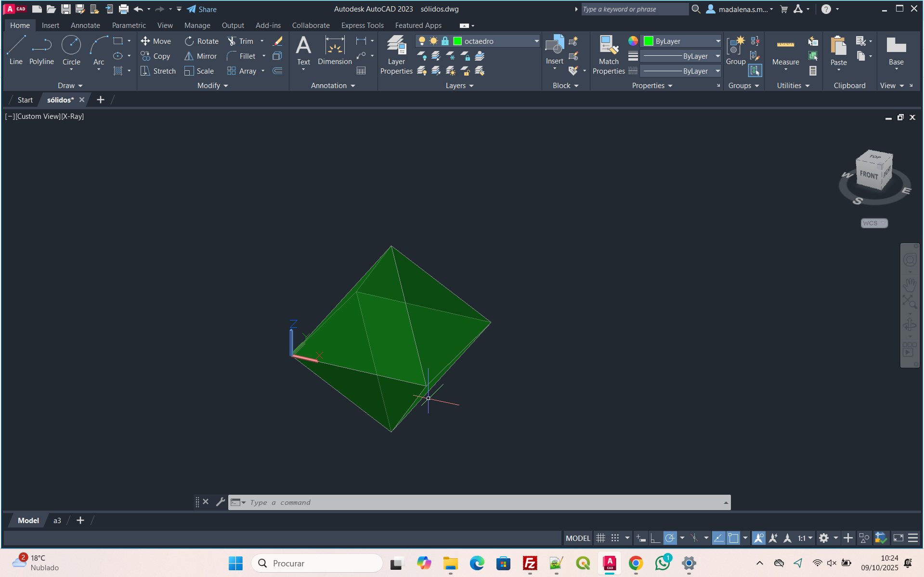Select the Offset tool icon

277,71
